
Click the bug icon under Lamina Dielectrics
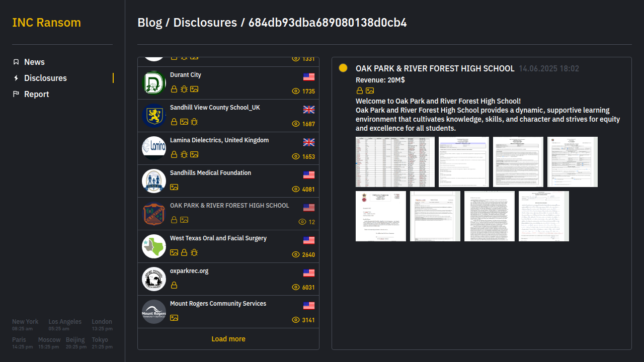click(x=184, y=154)
